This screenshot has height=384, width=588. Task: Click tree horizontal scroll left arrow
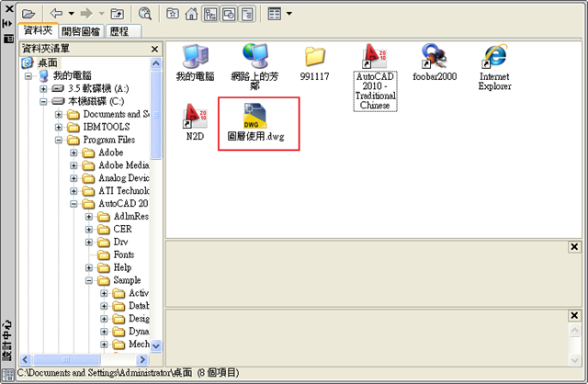(26, 359)
